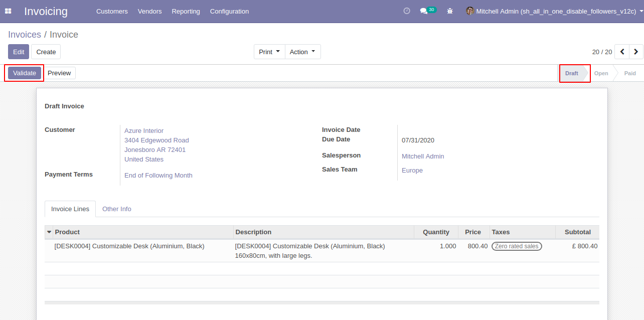Open the apps grid home menu icon

tap(8, 11)
